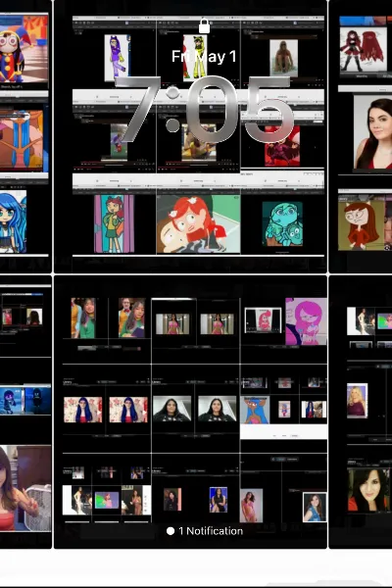392x588 pixels.
Task: Choose the wallpaper card showing the jester character
Action: pos(25,136)
